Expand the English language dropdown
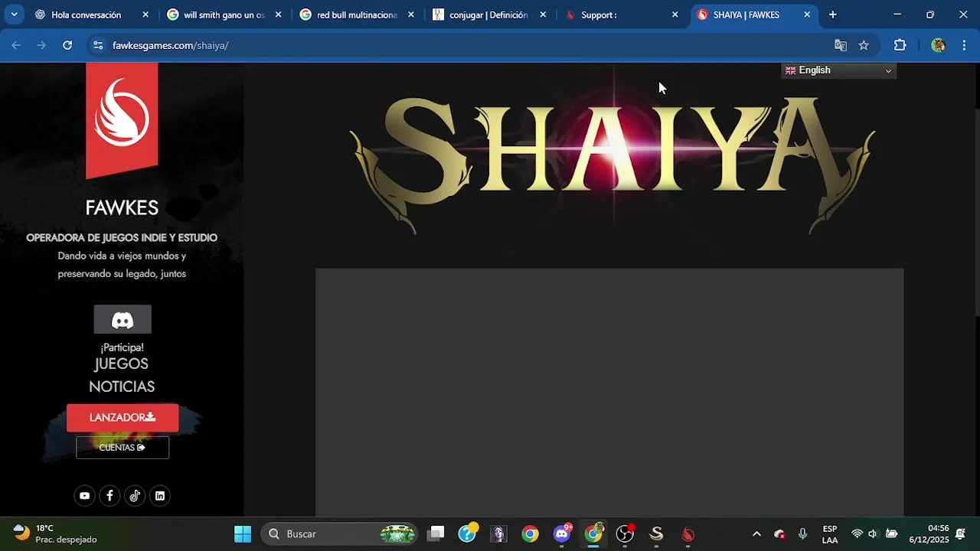980x551 pixels. point(839,70)
